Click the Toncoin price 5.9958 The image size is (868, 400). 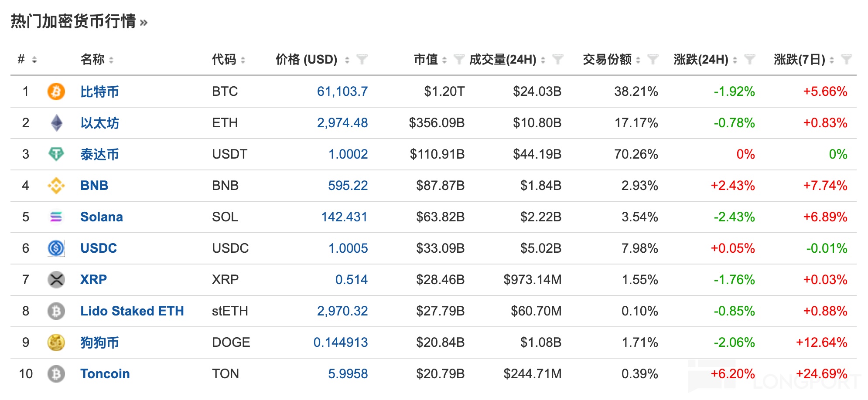click(x=348, y=374)
